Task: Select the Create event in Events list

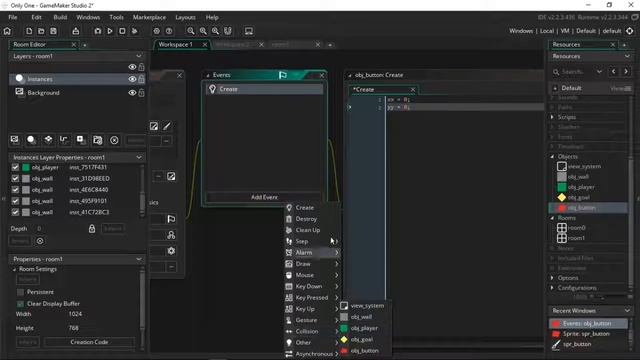Action: pyautogui.click(x=264, y=89)
